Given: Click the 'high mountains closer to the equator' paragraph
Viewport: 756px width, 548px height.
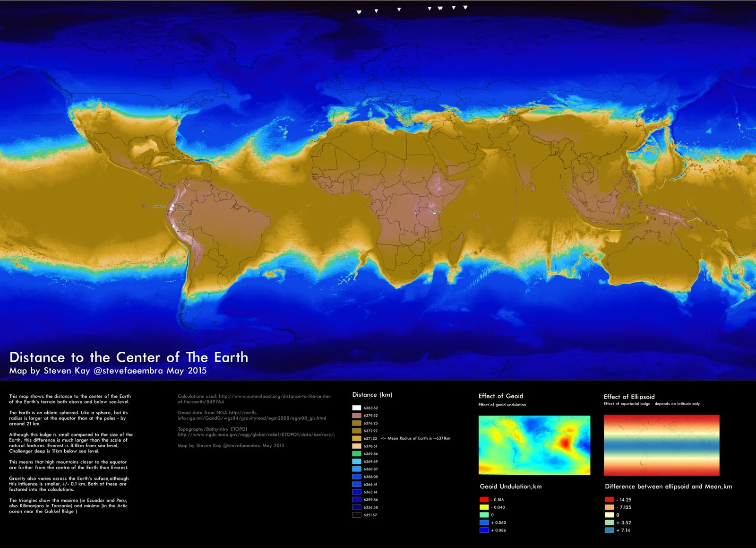Looking at the screenshot, I should pos(69,465).
